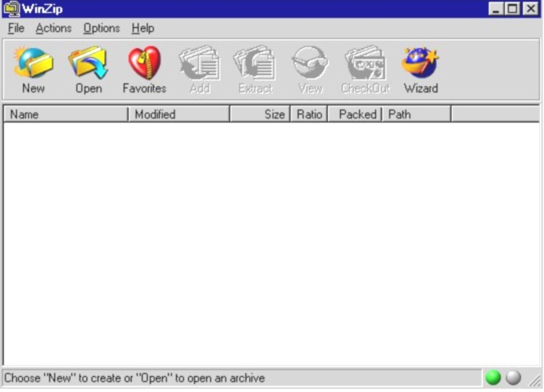Click the window resize grip corner
Viewport: 544px width, 392px height.
coord(534,380)
